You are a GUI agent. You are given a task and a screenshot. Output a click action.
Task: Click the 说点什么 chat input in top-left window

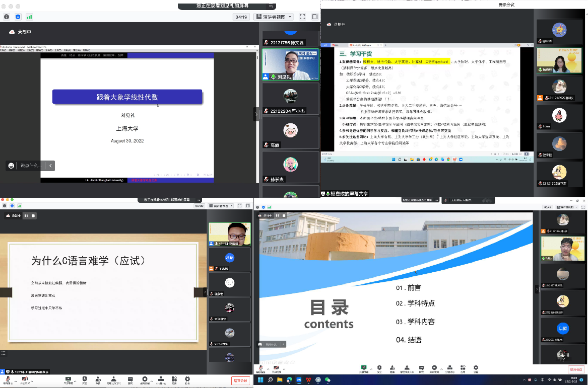pyautogui.click(x=30, y=166)
